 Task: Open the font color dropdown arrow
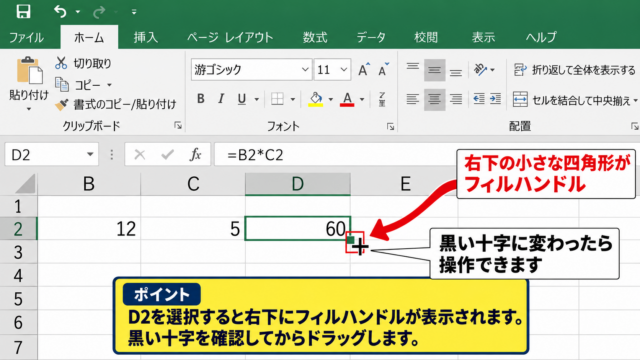coord(362,99)
